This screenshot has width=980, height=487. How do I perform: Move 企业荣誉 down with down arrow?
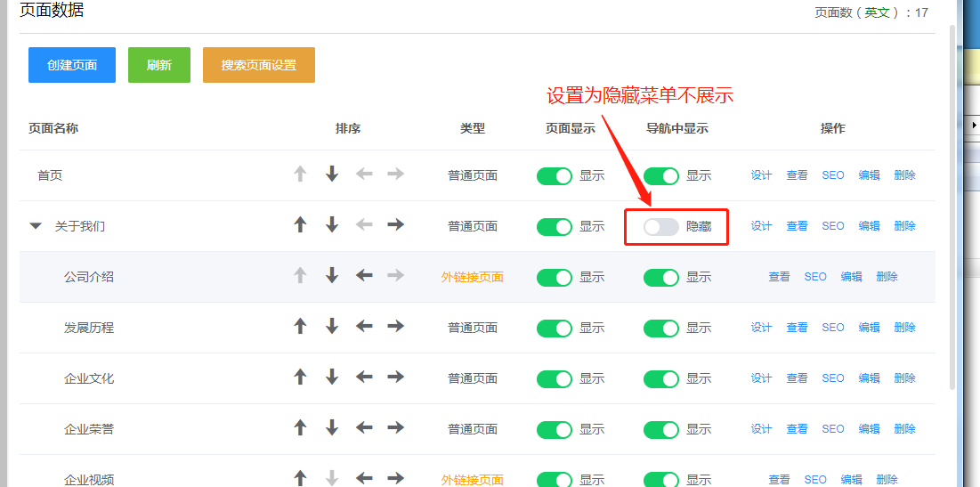[332, 428]
